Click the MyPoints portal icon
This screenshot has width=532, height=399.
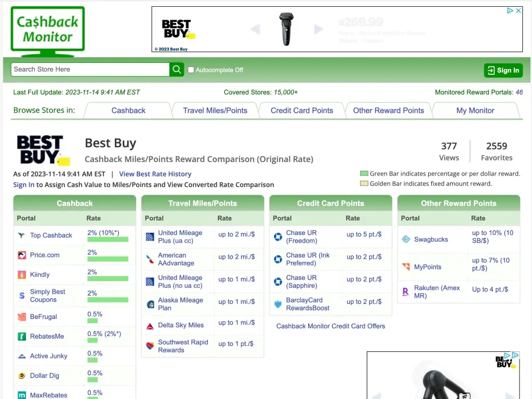coord(406,267)
